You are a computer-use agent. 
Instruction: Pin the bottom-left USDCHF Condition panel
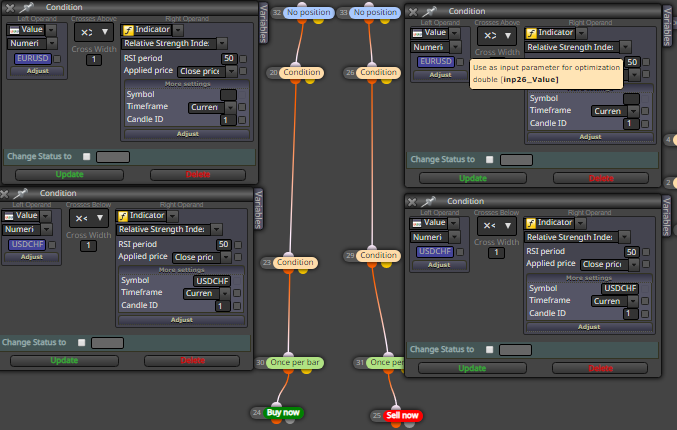(20, 193)
